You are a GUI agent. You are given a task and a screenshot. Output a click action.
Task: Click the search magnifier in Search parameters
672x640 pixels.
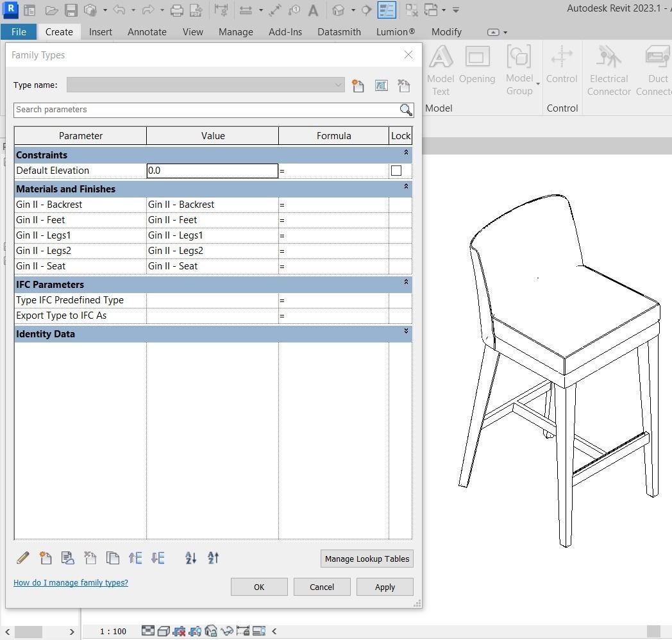[x=406, y=110]
